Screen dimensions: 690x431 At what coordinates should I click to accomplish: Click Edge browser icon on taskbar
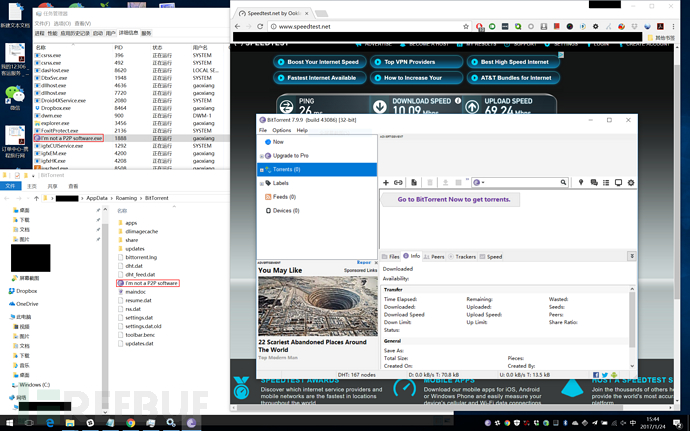(x=50, y=423)
